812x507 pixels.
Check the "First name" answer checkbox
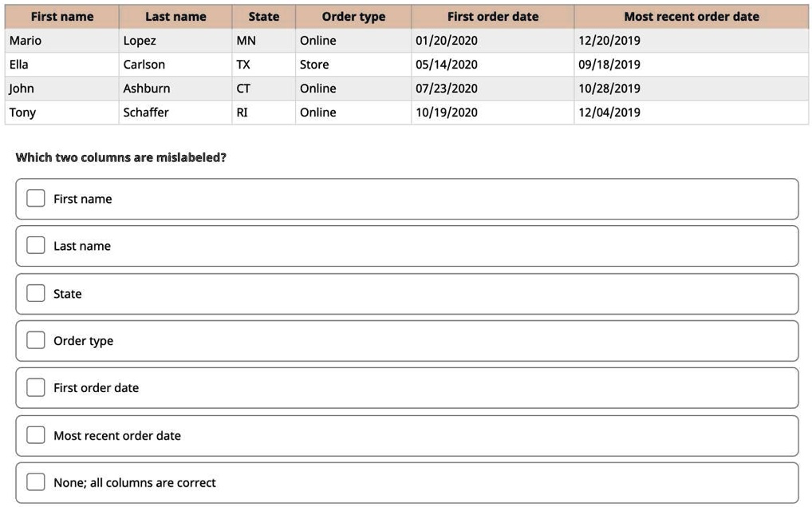(35, 197)
